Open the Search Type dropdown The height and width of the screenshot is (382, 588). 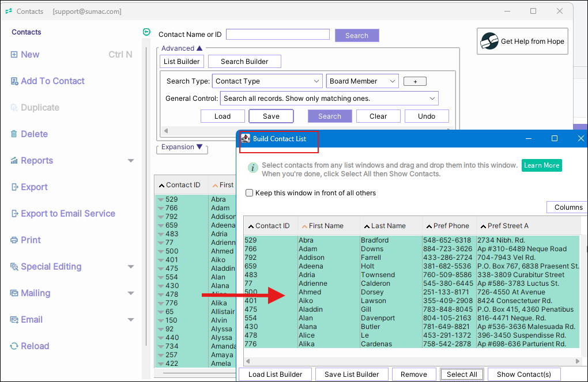pyautogui.click(x=267, y=81)
